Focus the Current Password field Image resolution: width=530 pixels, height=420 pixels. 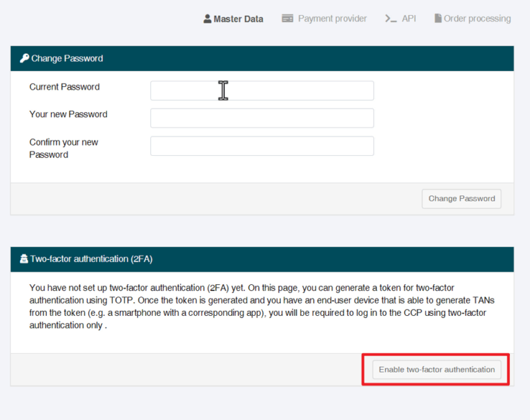[262, 90]
